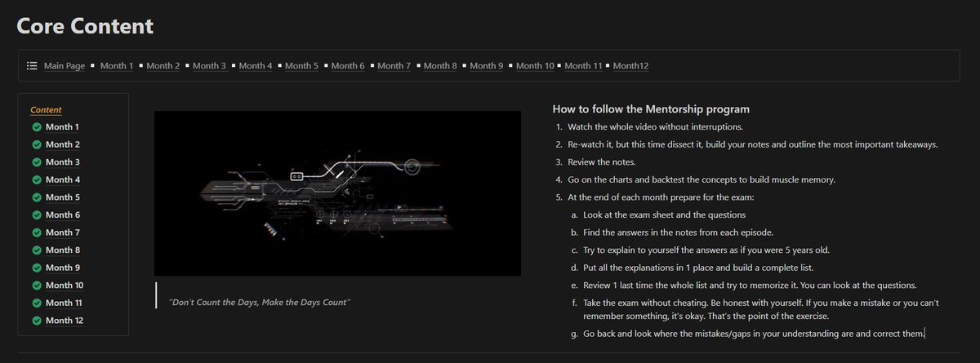Click green check icon beside Month 10
This screenshot has height=363, width=980.
(37, 286)
